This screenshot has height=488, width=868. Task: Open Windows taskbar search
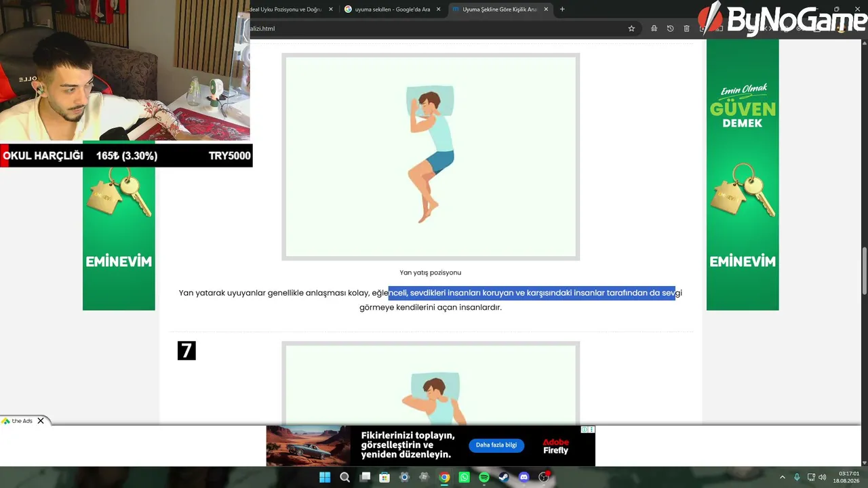(344, 477)
